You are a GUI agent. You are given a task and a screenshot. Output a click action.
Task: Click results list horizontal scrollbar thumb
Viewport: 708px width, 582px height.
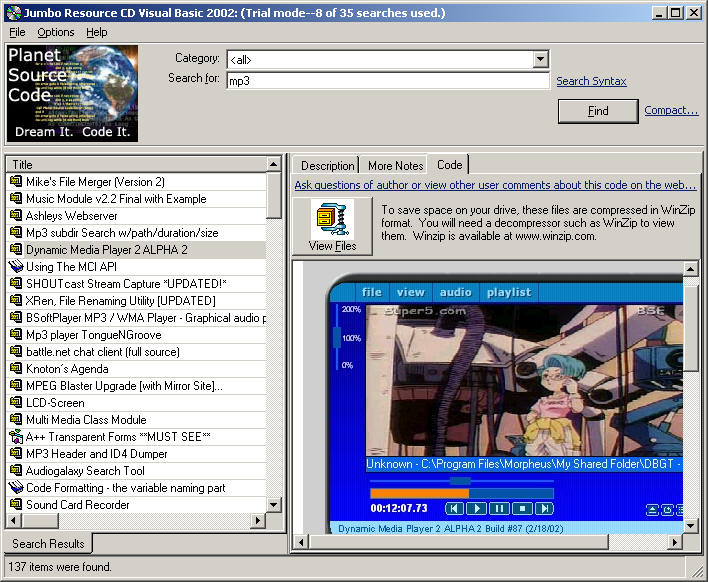(x=40, y=520)
